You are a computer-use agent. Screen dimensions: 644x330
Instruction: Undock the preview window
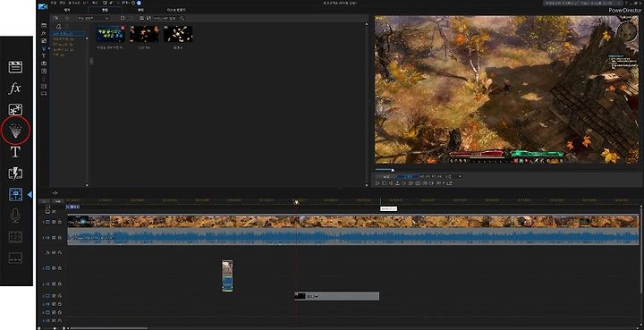[449, 183]
